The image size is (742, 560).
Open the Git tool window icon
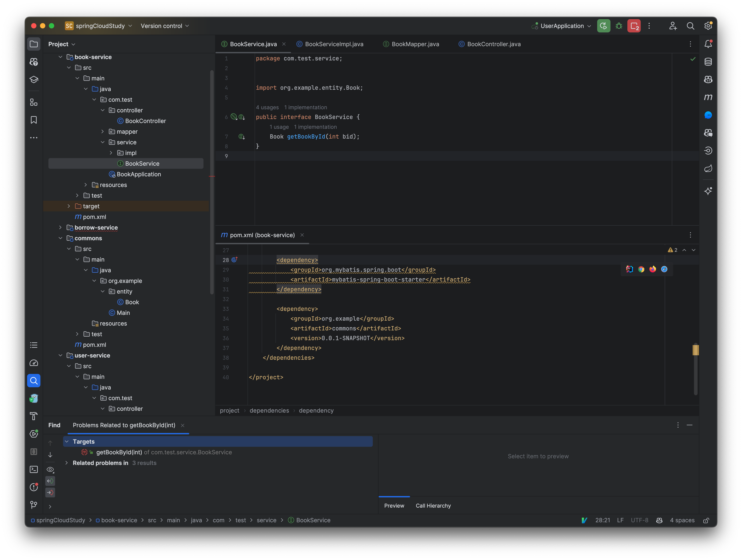34,504
